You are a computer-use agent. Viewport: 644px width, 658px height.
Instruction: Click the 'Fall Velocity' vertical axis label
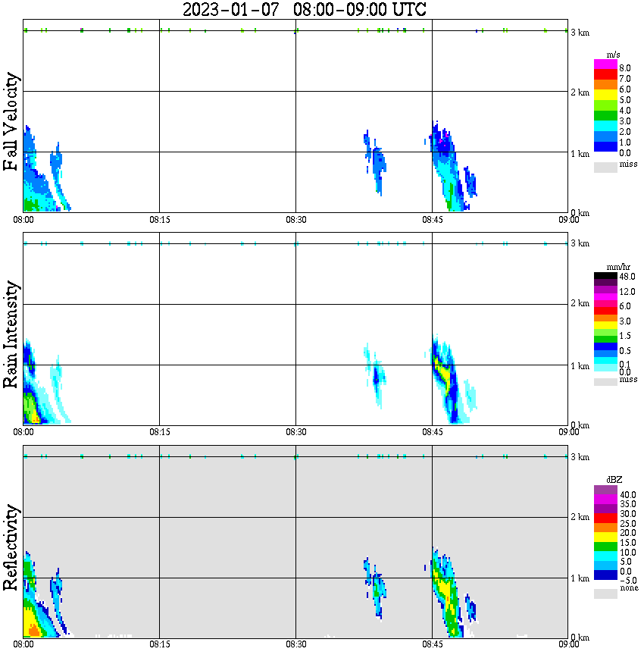(x=11, y=121)
